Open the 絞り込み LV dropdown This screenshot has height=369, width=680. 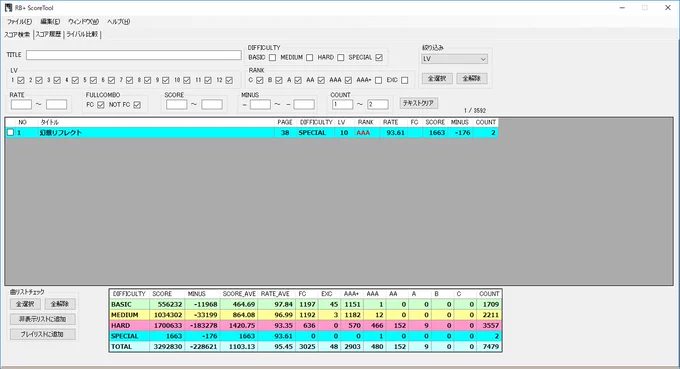[x=454, y=59]
